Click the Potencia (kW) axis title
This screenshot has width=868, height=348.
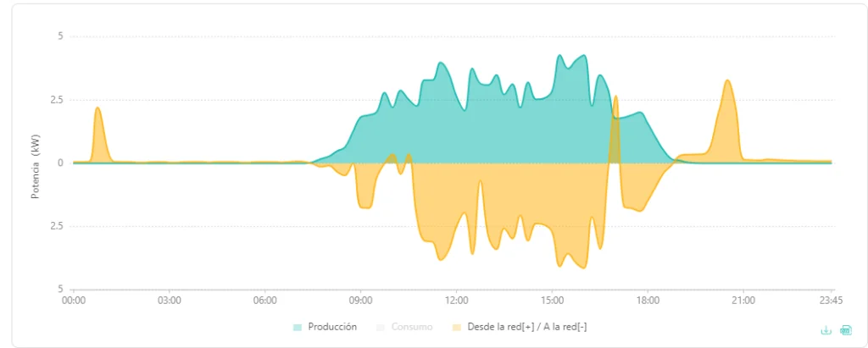coord(36,166)
